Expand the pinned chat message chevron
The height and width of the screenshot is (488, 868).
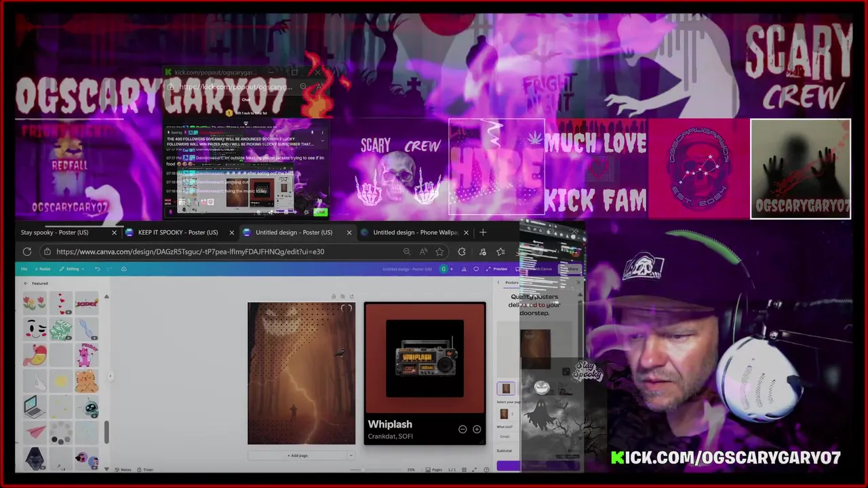[x=322, y=141]
